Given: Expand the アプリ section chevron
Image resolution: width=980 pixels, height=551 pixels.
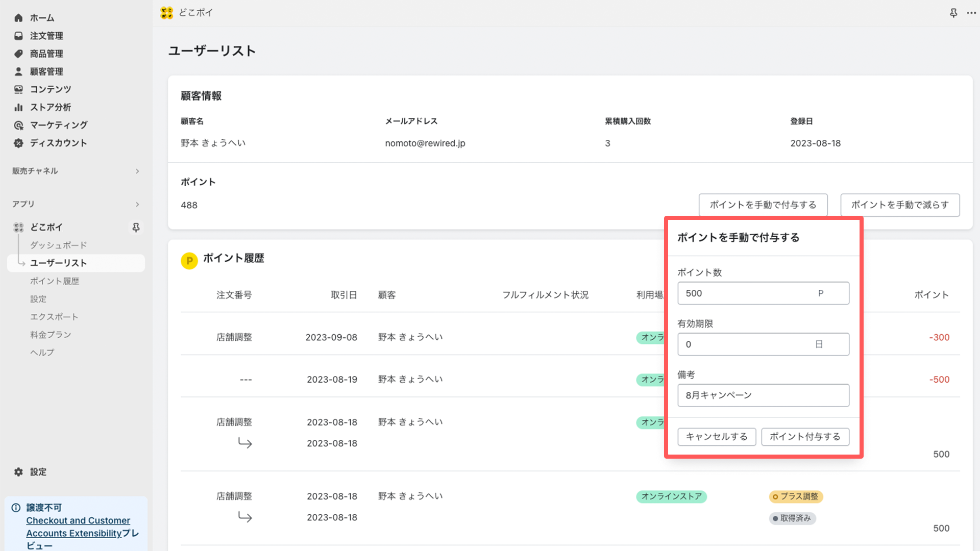Looking at the screenshot, I should pyautogui.click(x=137, y=204).
